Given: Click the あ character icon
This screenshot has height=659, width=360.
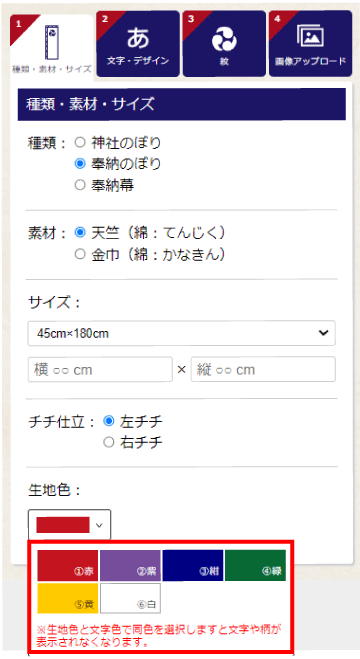Looking at the screenshot, I should (x=138, y=38).
